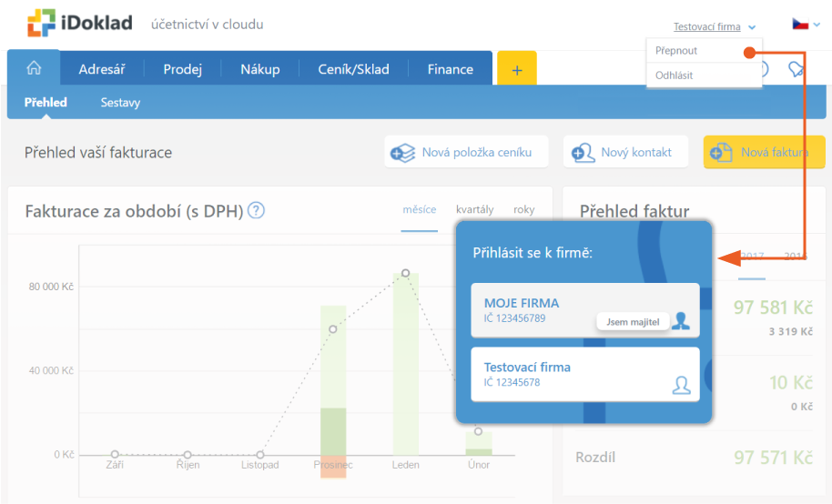
Task: Click the 10 Kč amount
Action: coord(791,382)
